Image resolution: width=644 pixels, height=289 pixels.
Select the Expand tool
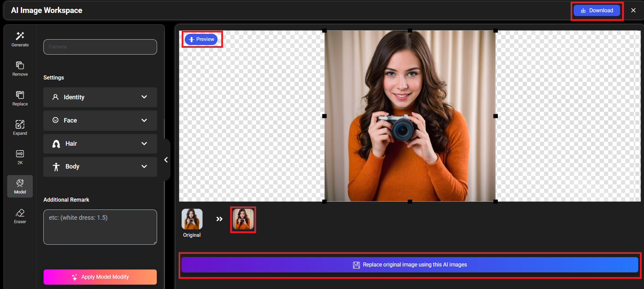tap(20, 128)
